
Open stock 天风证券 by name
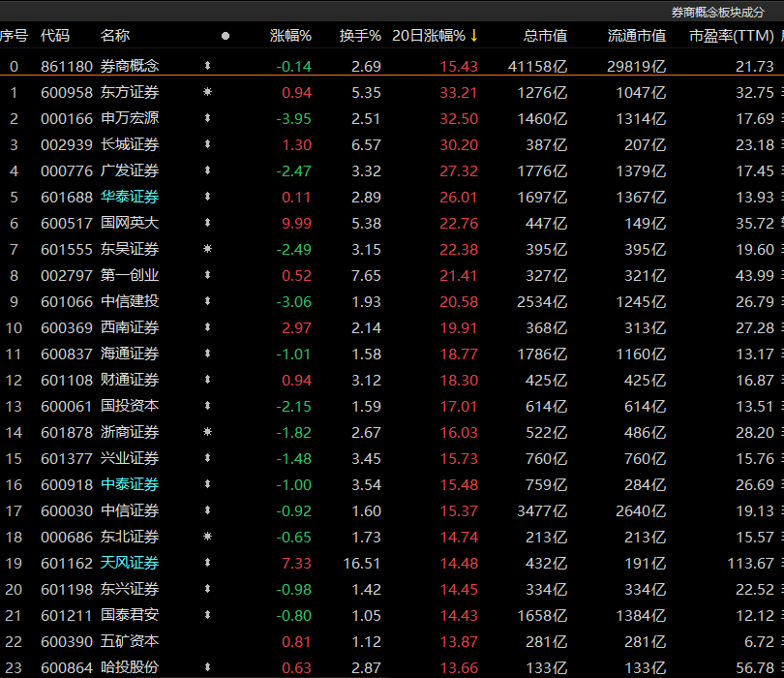pos(130,563)
